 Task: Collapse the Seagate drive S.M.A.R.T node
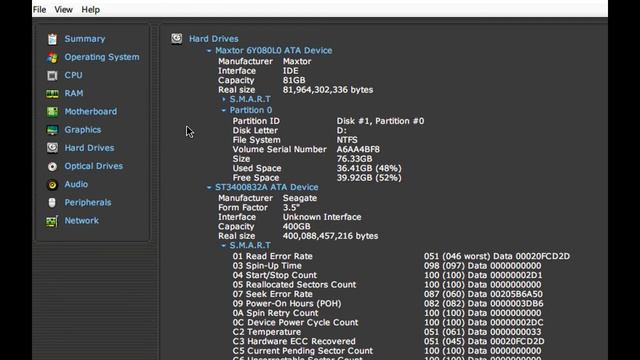224,246
